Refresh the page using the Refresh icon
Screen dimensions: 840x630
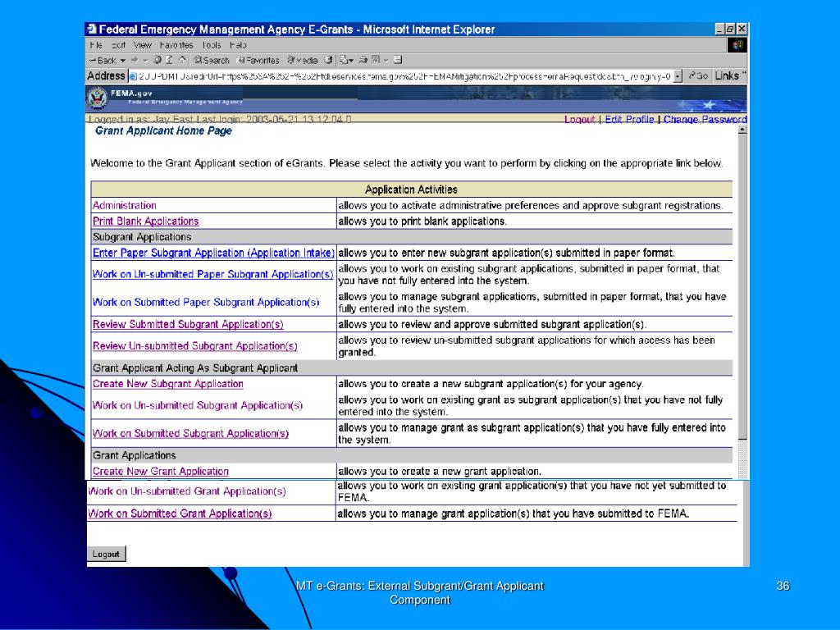169,60
